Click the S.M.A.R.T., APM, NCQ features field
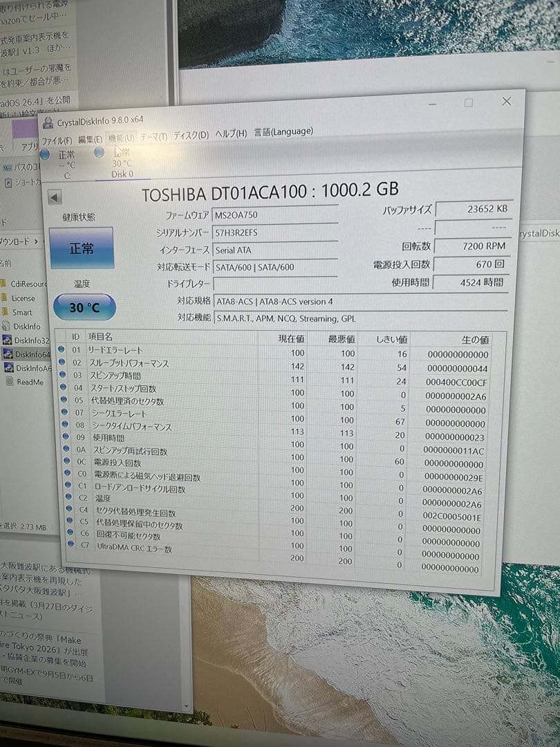 (360, 318)
